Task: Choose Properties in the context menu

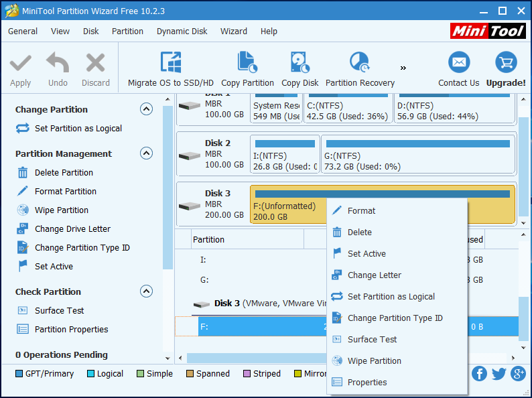Action: [397, 382]
